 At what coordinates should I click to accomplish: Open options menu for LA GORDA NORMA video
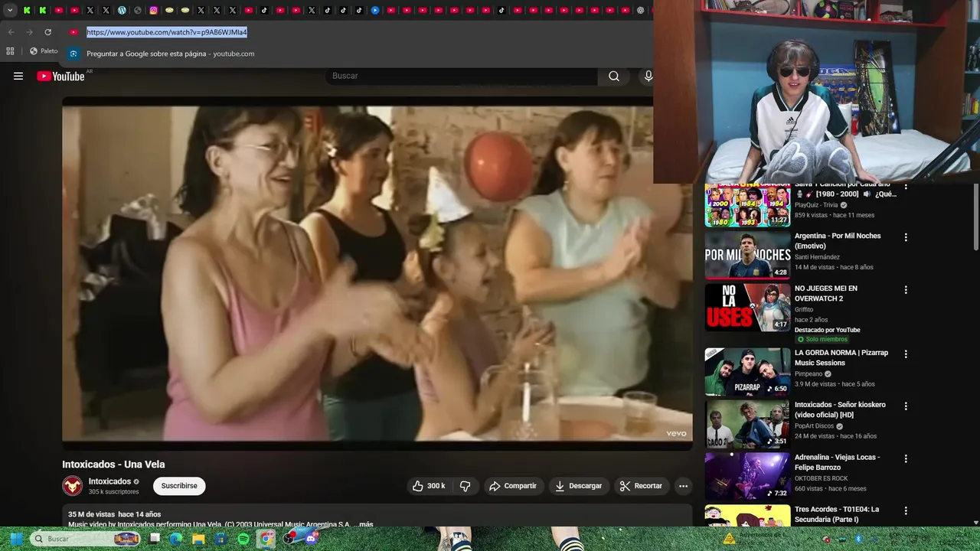click(x=906, y=354)
